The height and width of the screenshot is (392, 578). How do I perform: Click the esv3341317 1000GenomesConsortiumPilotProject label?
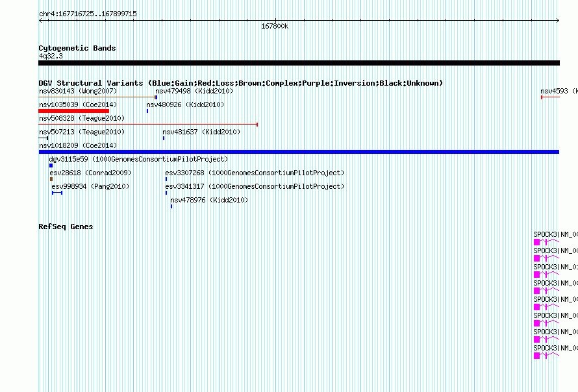255,186
